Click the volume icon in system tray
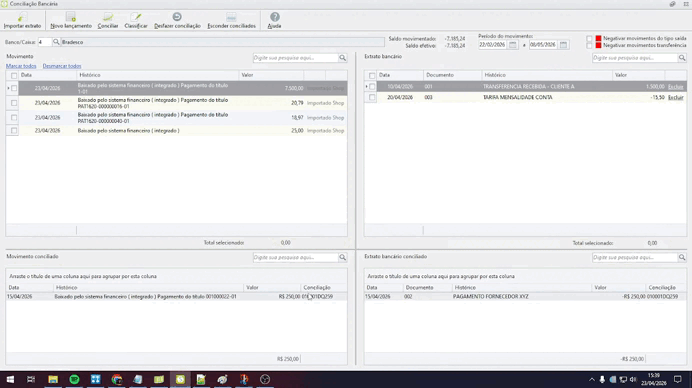 (633, 379)
